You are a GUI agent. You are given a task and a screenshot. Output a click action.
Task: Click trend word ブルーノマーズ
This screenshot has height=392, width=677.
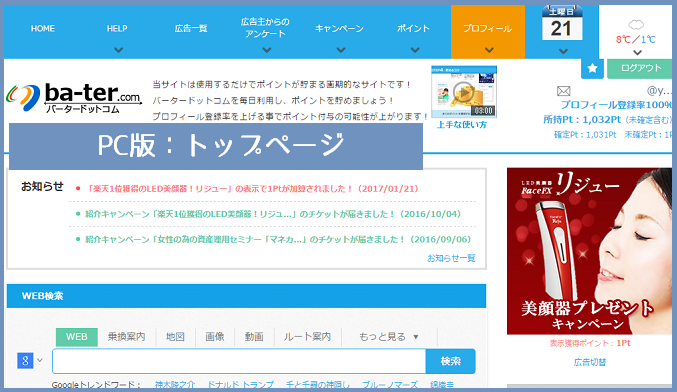coord(390,384)
